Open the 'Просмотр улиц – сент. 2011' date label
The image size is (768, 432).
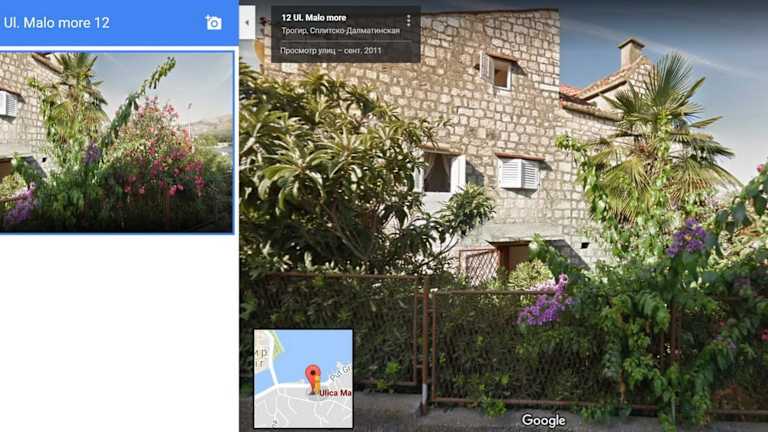[x=331, y=50]
